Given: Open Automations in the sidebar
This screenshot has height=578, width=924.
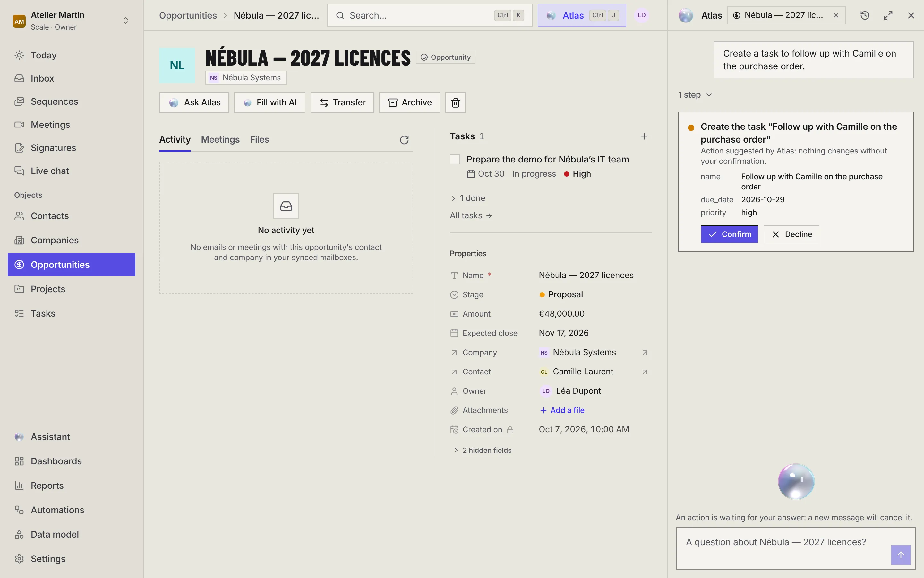Looking at the screenshot, I should (x=72, y=510).
